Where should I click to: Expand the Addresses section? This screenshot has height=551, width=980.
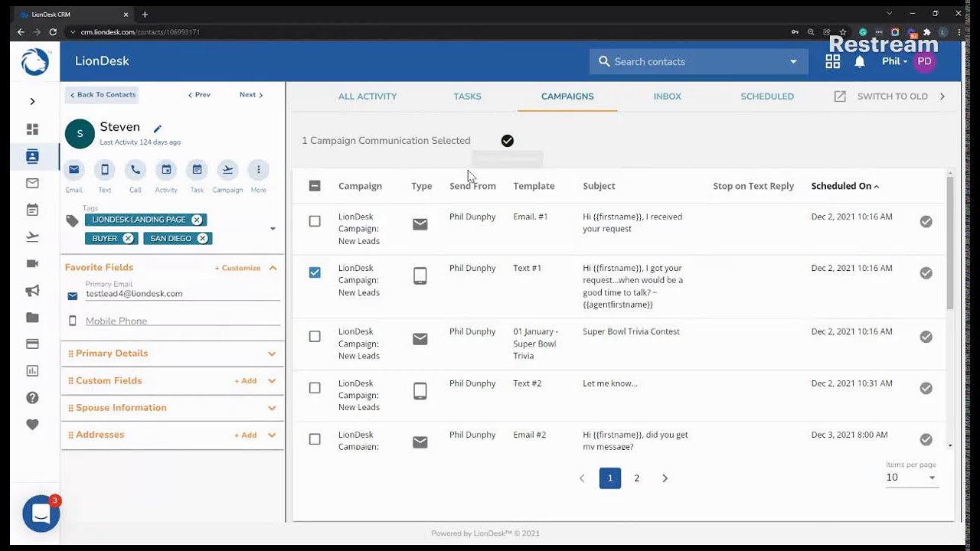pos(272,435)
